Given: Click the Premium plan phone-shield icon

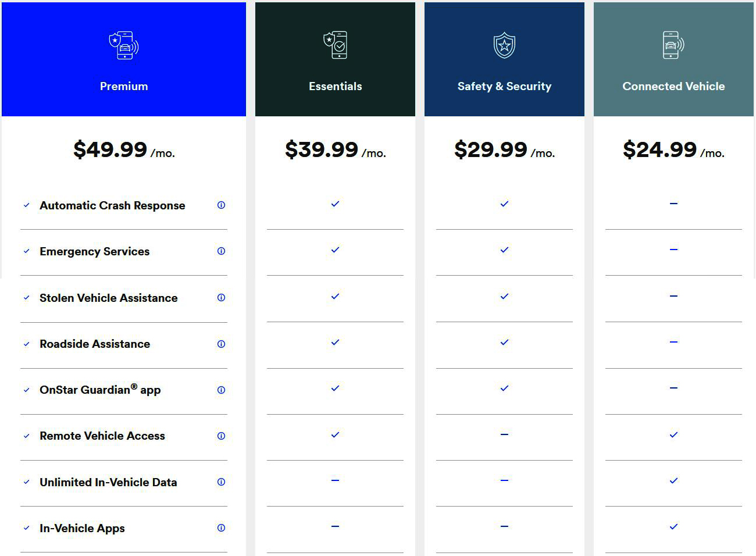Looking at the screenshot, I should coord(124,45).
